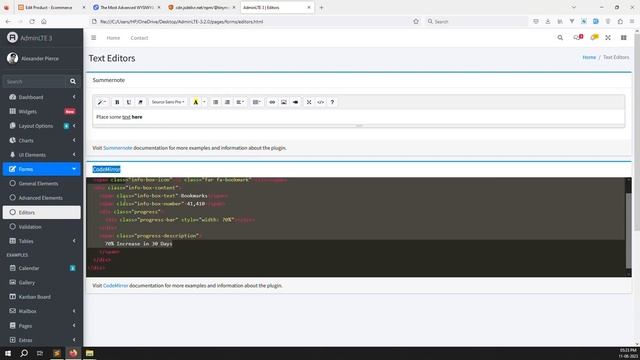Open the CodeMirror documentation link
Screen dimensions: 640x360
[116, 285]
